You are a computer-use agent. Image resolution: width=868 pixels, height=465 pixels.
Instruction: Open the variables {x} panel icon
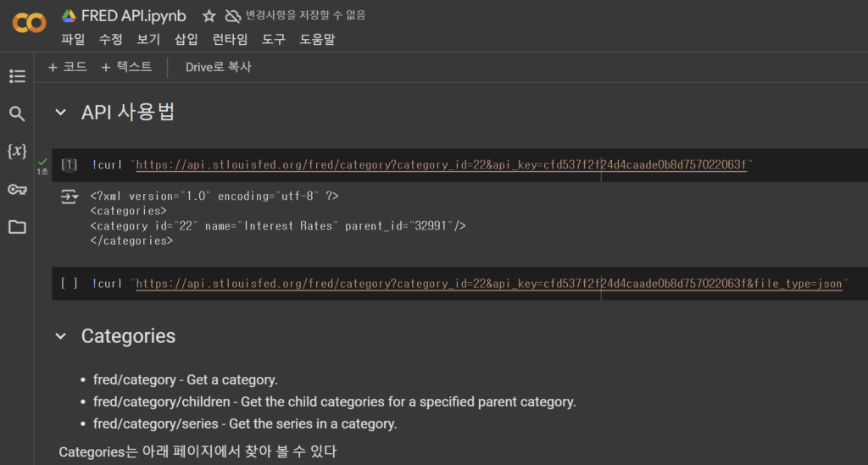[17, 151]
